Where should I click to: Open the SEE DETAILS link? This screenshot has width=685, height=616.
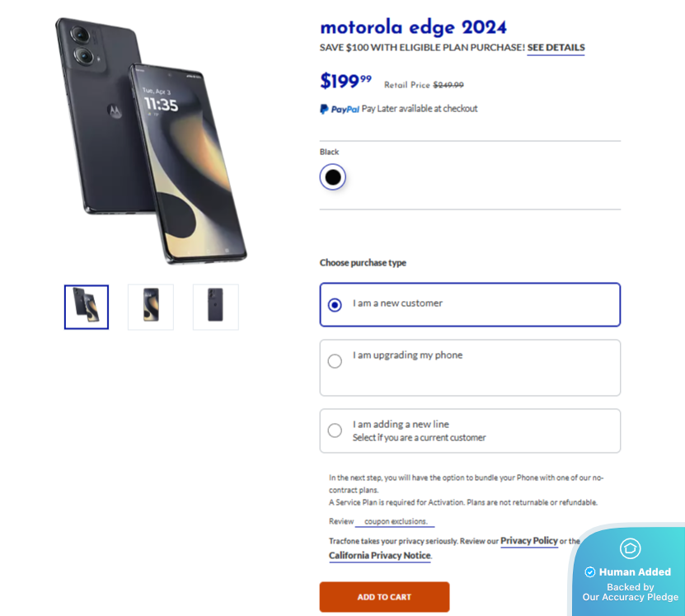pos(556,48)
